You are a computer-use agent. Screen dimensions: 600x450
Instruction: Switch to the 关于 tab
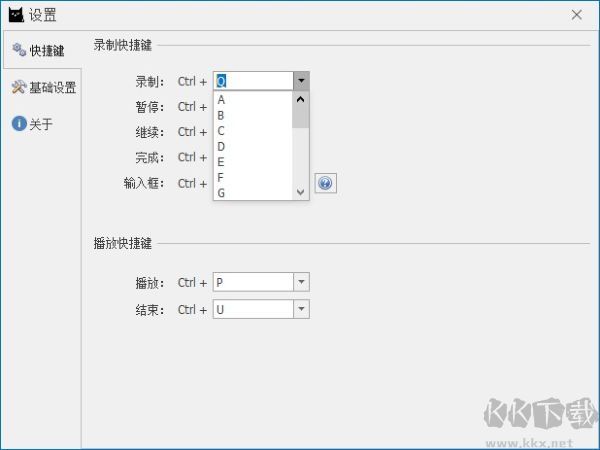(x=40, y=124)
